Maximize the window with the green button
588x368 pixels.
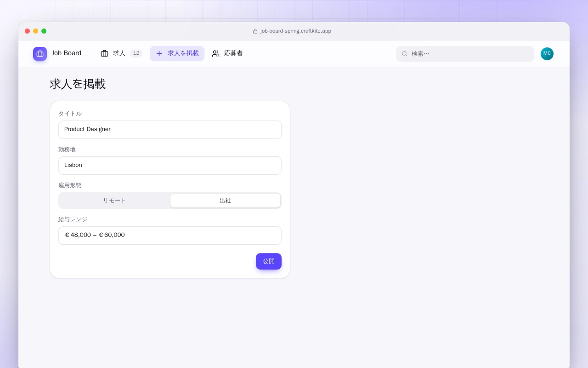44,31
